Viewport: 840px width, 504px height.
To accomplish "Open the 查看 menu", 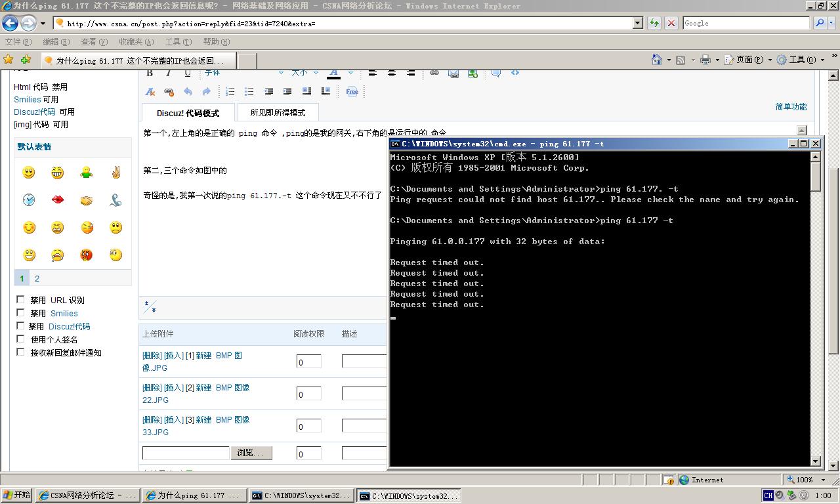I will 94,41.
